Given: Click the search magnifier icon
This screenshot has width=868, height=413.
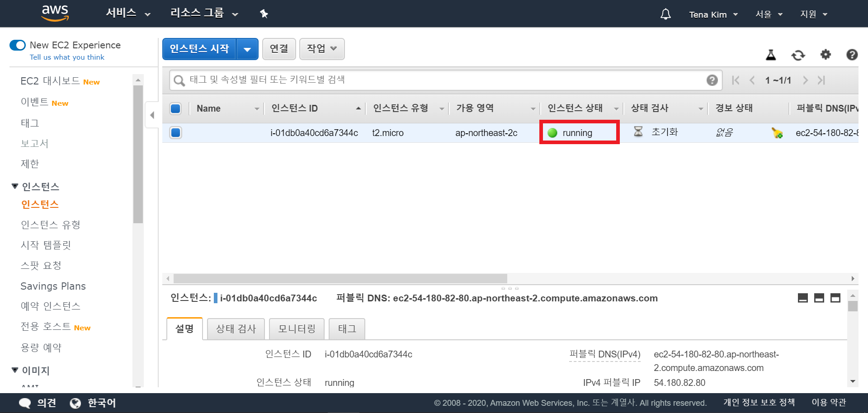Looking at the screenshot, I should point(179,80).
